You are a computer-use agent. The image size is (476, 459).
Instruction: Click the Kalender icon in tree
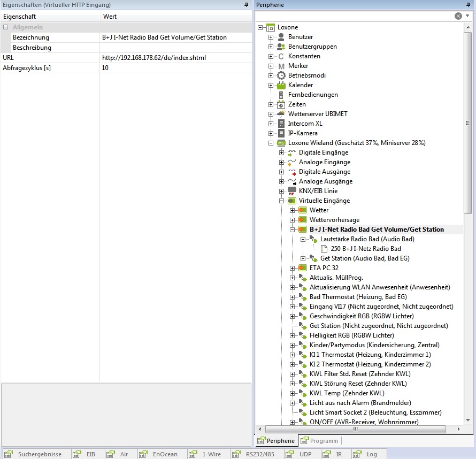click(281, 85)
